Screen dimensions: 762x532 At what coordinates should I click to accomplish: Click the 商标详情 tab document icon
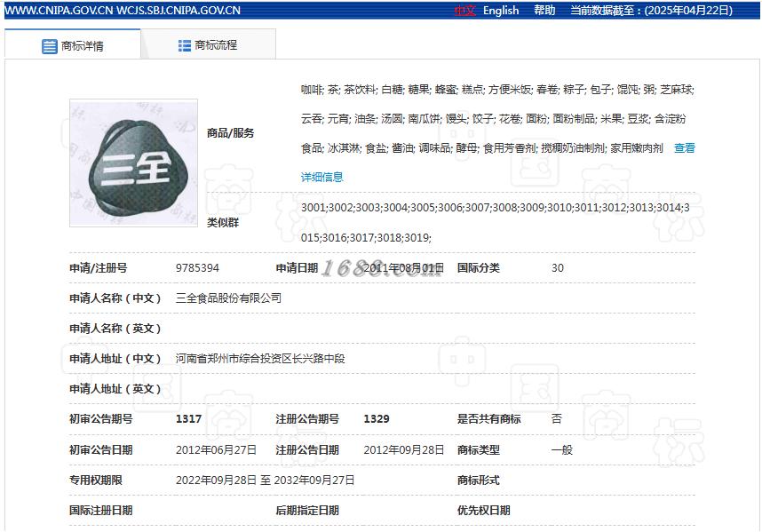pyautogui.click(x=49, y=46)
